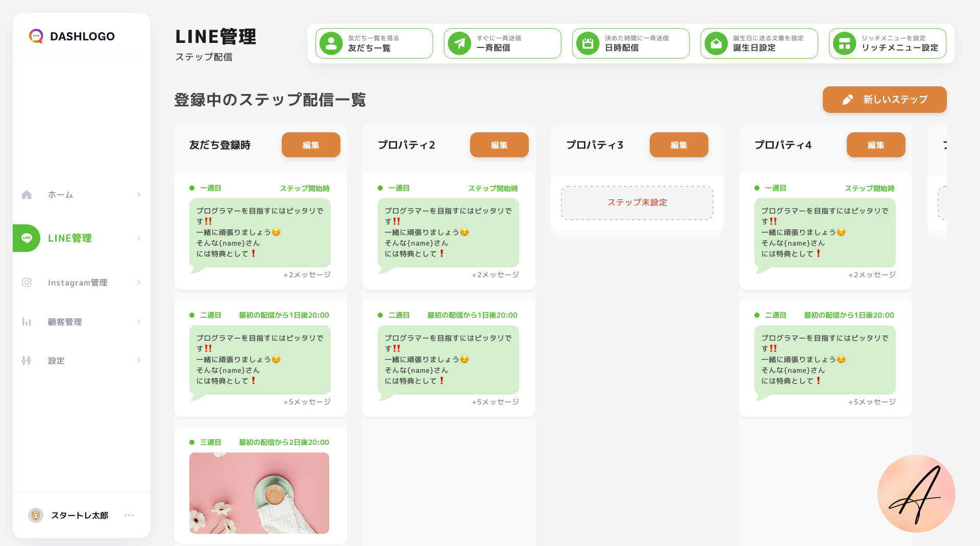980x546 pixels.
Task: Open 一通目 message bubble in プロパティ4
Action: [825, 233]
